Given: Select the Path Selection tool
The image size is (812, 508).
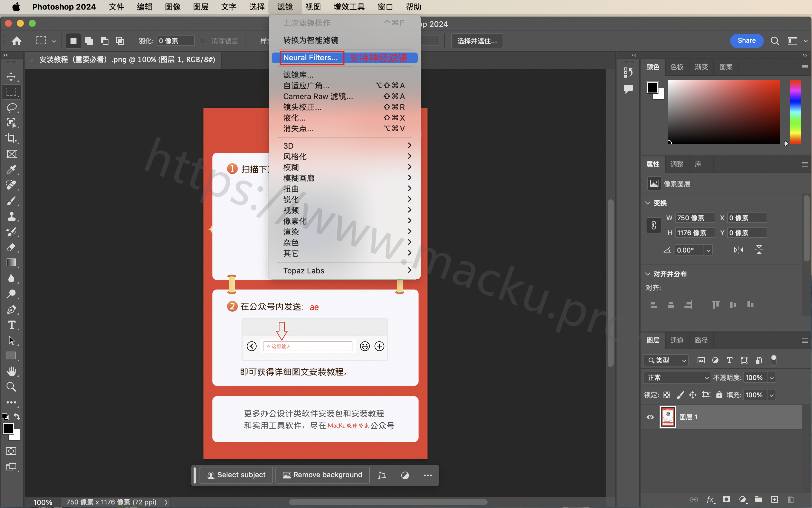Looking at the screenshot, I should (x=11, y=340).
